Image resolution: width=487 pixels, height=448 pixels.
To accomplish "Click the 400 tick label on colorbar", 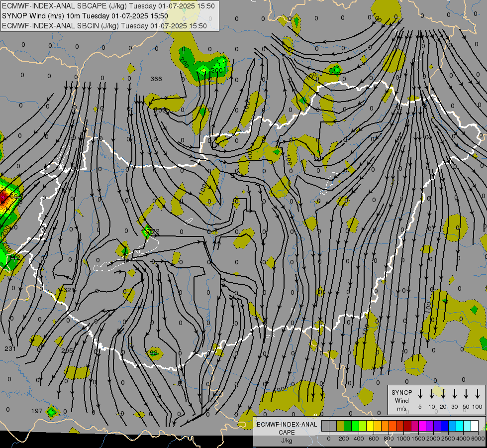I will tap(359, 439).
